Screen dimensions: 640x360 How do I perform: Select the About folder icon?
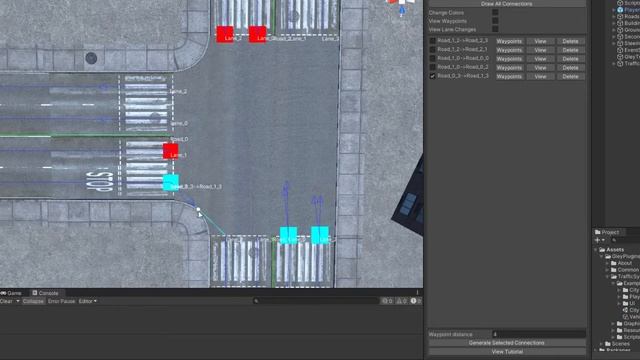pos(613,263)
